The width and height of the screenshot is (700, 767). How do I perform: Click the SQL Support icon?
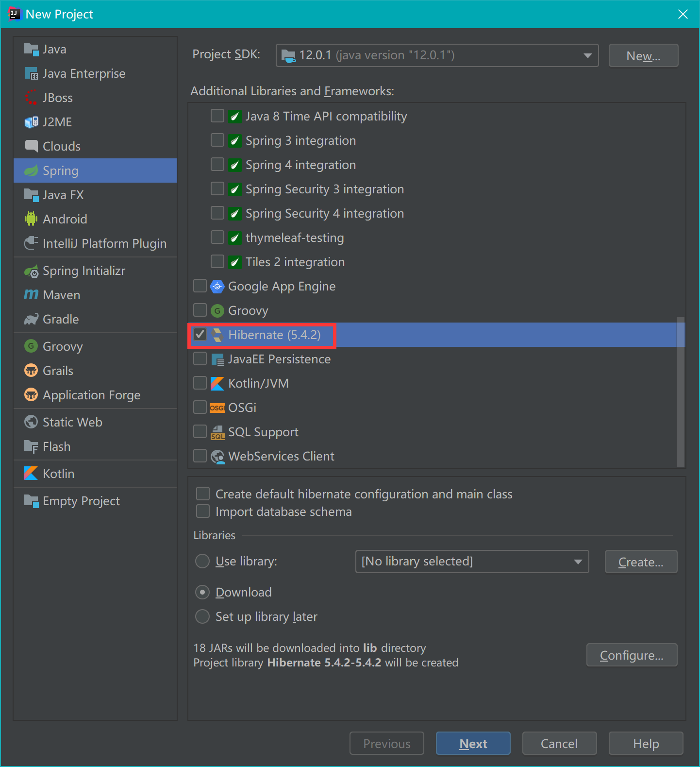coord(217,432)
